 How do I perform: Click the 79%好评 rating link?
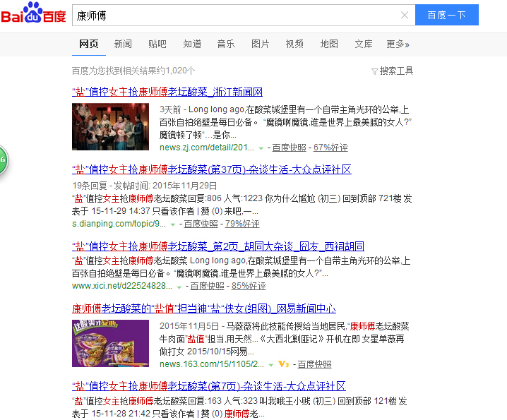tap(242, 224)
